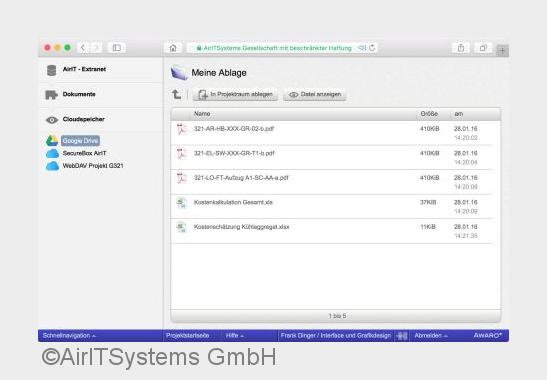Click PDF icon of 321-LO-FT-Aufzug file
Image resolution: width=547 pixels, height=380 pixels.
(x=181, y=178)
